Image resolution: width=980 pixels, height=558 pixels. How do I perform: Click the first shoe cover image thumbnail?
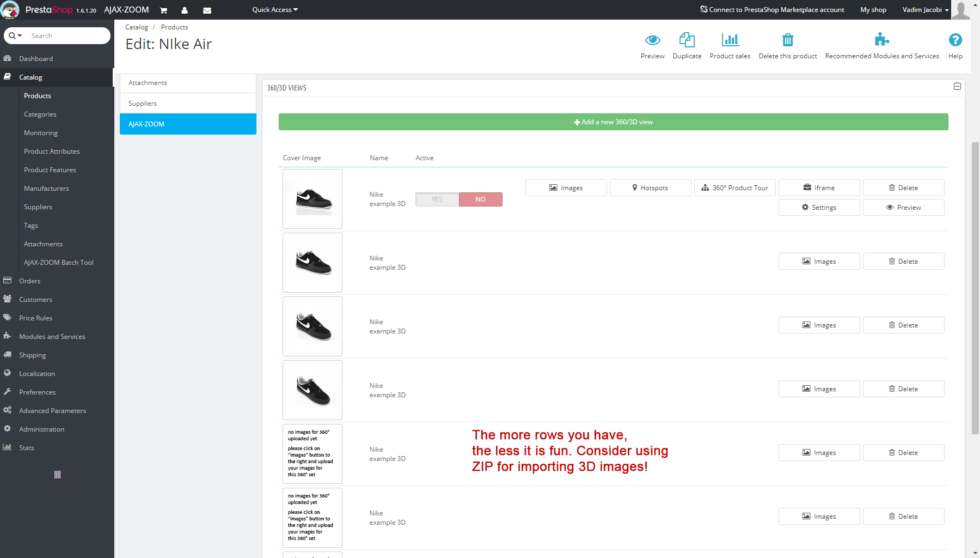click(313, 199)
